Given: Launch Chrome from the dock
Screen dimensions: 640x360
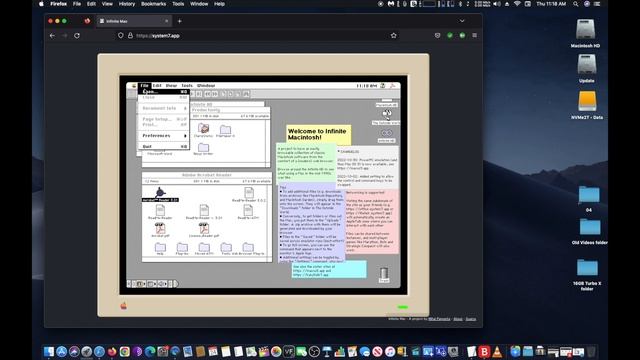Looking at the screenshot, I should pos(124,351).
